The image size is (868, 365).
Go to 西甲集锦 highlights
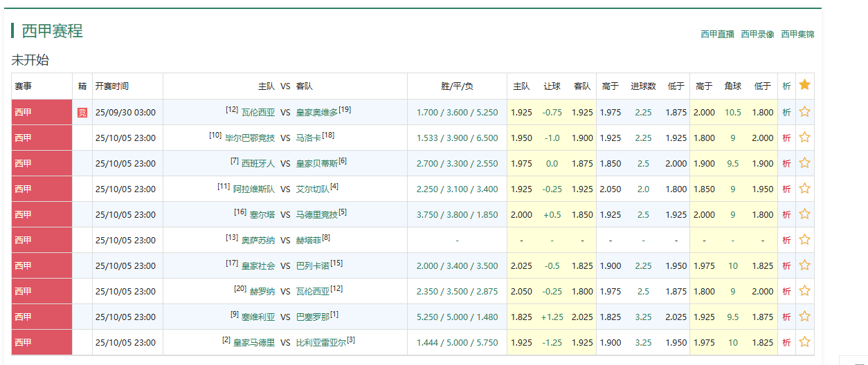[797, 34]
